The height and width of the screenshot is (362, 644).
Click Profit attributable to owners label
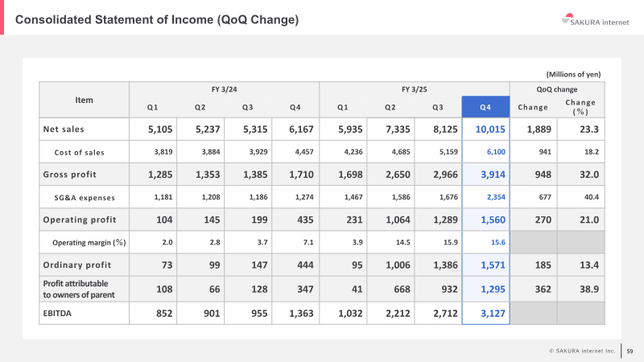pos(79,289)
